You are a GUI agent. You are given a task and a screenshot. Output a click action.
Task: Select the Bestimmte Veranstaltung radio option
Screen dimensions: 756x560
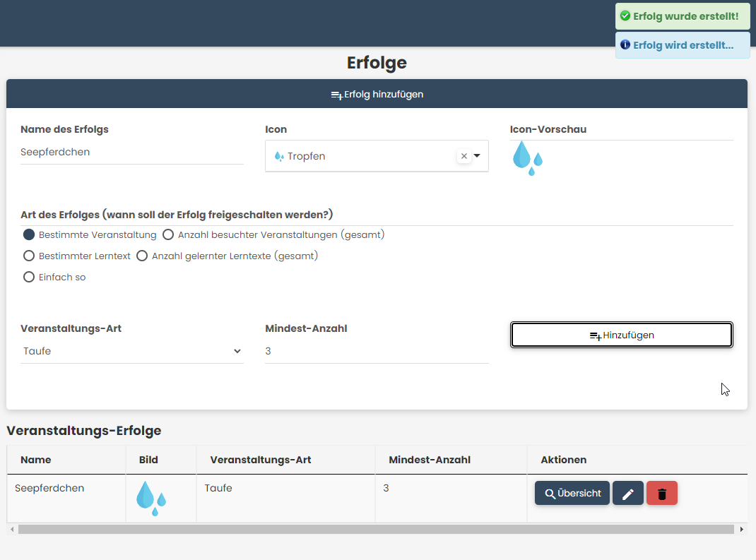29,234
